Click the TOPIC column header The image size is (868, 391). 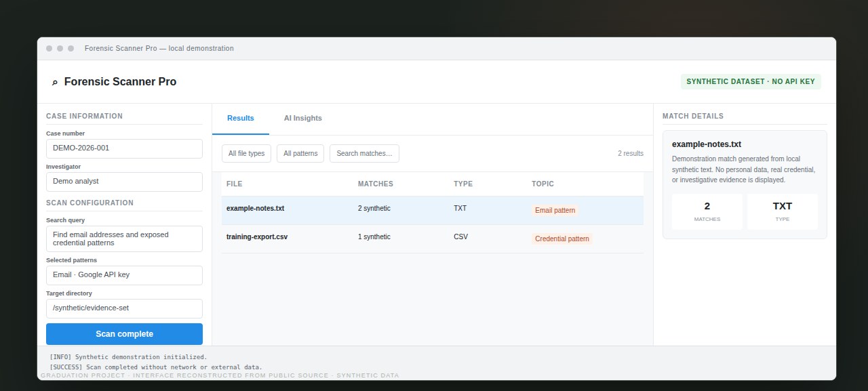click(x=542, y=184)
